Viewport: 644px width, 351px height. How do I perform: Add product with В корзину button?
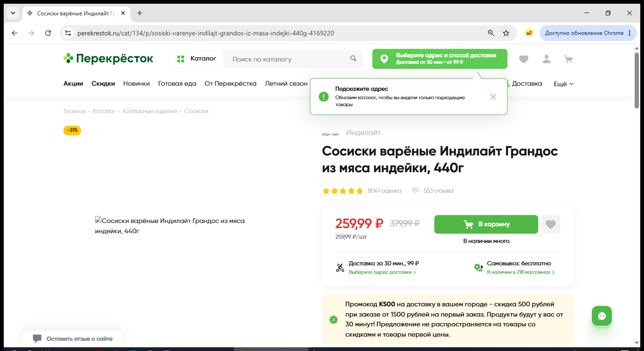point(486,224)
